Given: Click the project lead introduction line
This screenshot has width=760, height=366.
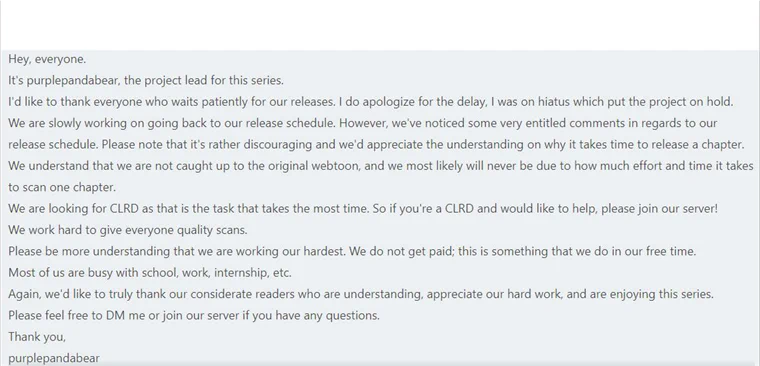Looking at the screenshot, I should click(146, 80).
